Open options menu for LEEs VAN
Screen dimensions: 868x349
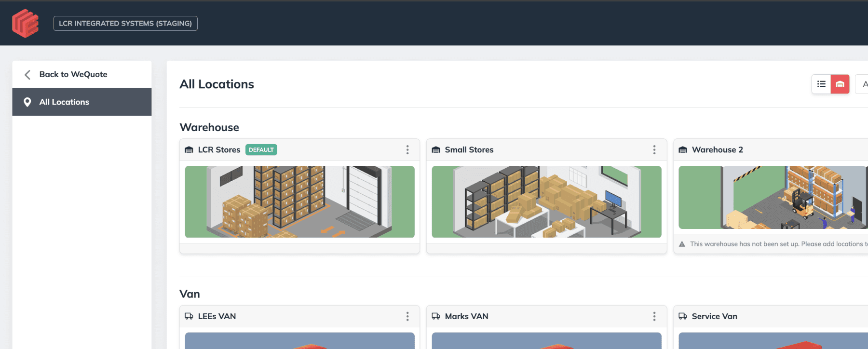(407, 316)
